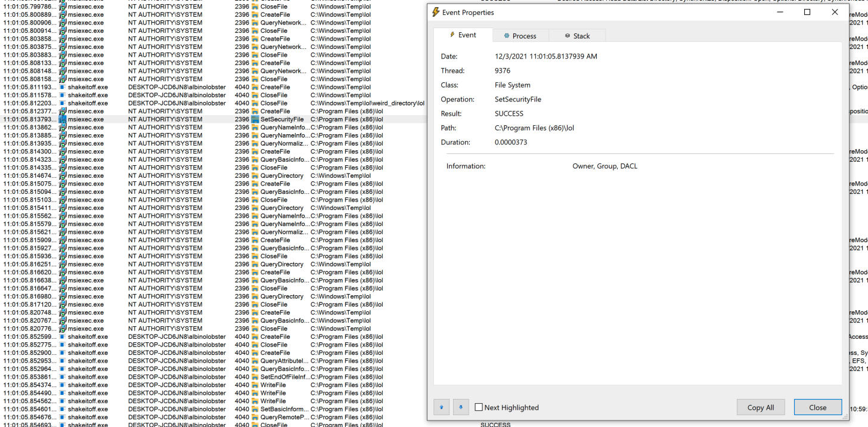Viewport: 868px width, 427px height.
Task: Click file icon beside WriteFile at 11:01:05.854490
Action: point(255,393)
